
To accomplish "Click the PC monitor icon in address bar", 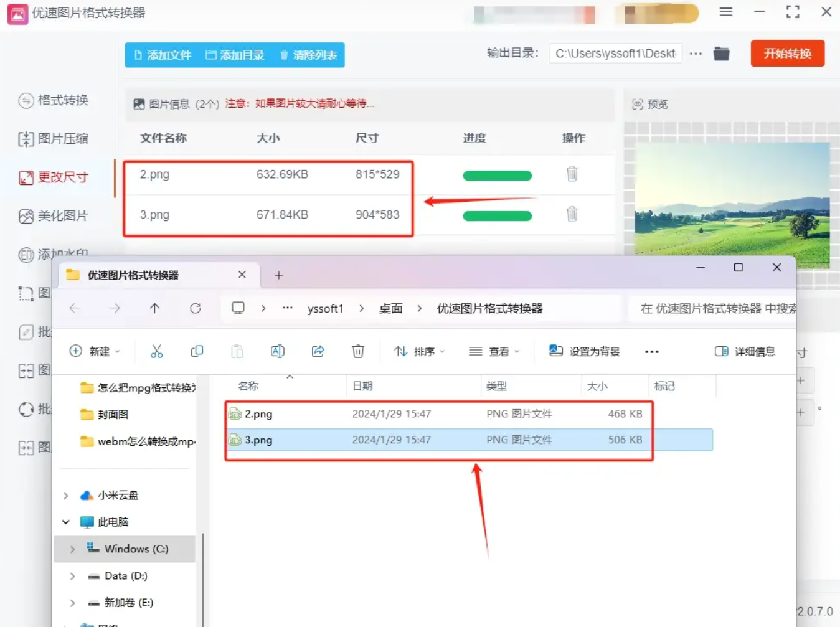I will click(238, 308).
